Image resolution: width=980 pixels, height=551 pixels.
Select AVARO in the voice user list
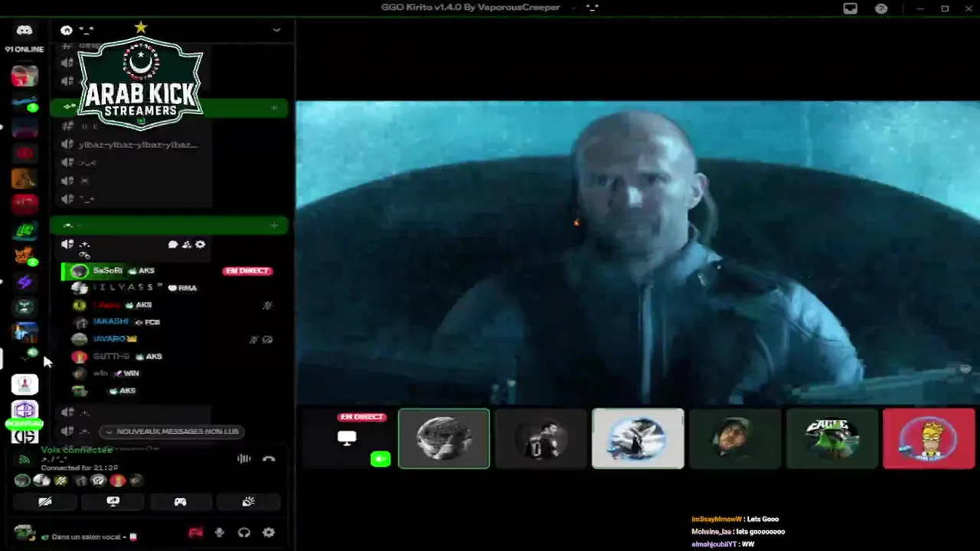click(x=168, y=339)
